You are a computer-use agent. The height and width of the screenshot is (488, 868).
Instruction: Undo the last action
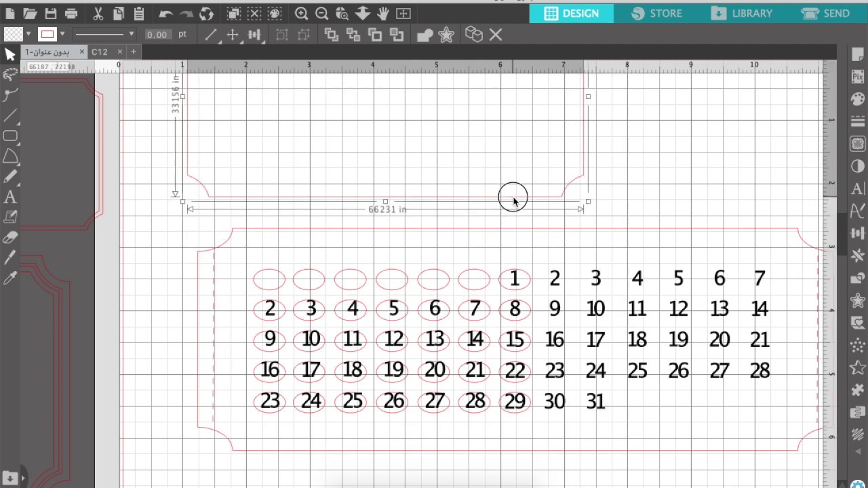pos(165,13)
